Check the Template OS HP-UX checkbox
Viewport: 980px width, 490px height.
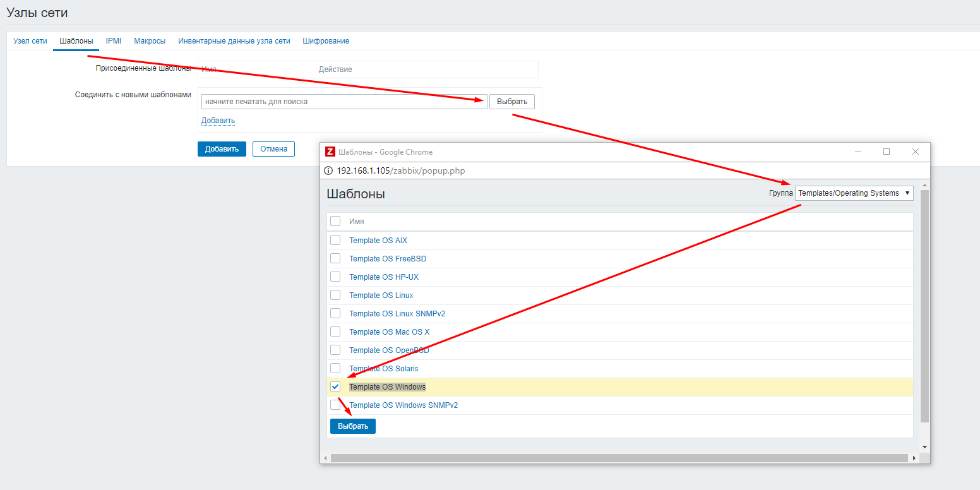tap(335, 277)
